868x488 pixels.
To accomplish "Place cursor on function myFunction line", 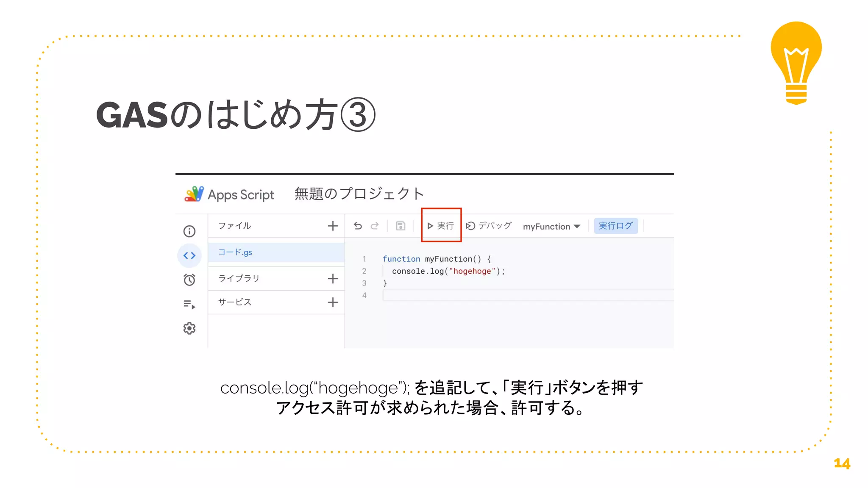I will tap(437, 259).
